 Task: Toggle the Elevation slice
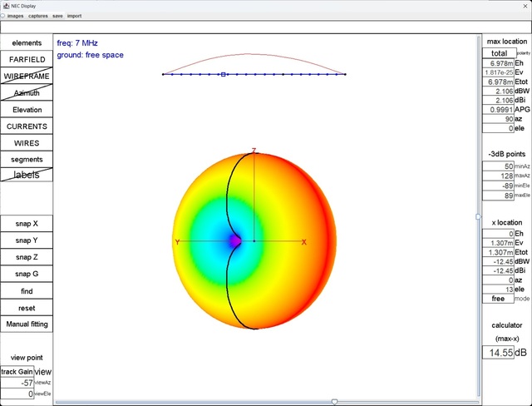[x=27, y=110]
